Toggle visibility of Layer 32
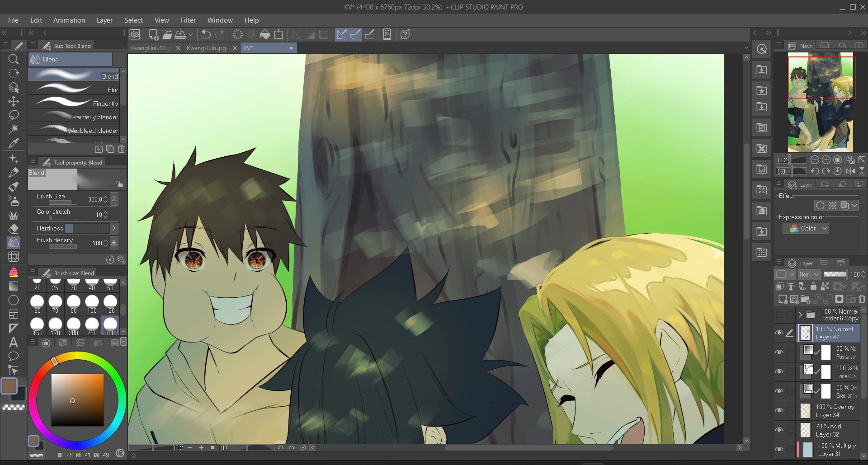The image size is (868, 465). (779, 430)
